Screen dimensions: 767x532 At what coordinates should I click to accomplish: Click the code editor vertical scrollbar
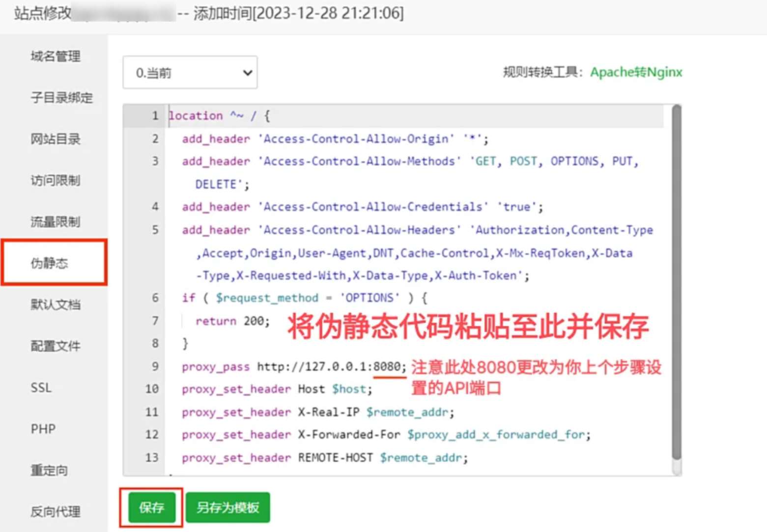pyautogui.click(x=677, y=282)
